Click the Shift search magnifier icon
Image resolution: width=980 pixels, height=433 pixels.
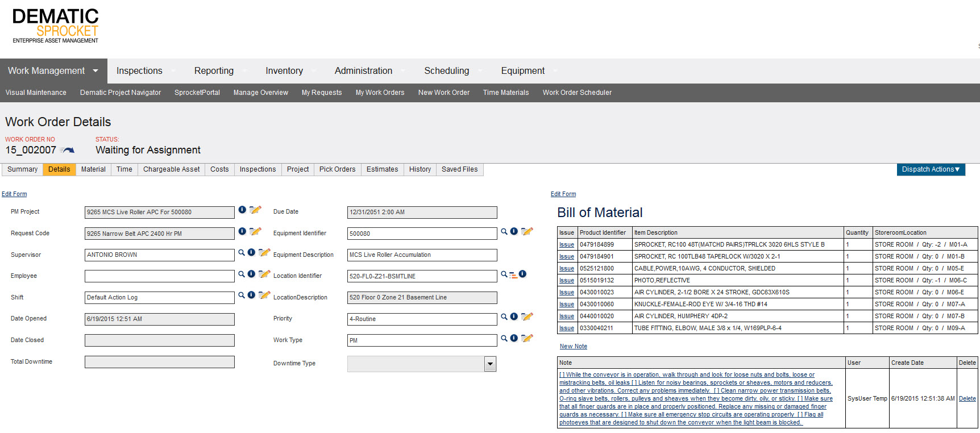(x=242, y=295)
